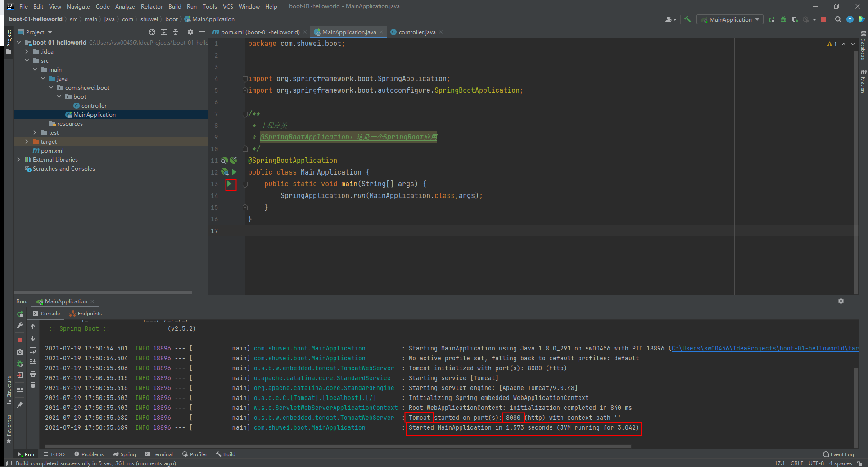Toggle pin tab in Run panel
868x467 pixels.
click(x=20, y=405)
